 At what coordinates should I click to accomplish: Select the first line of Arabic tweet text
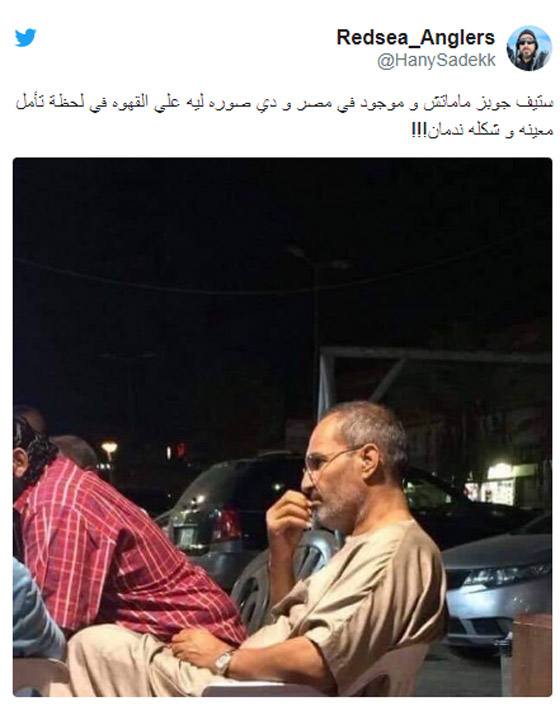[x=285, y=103]
